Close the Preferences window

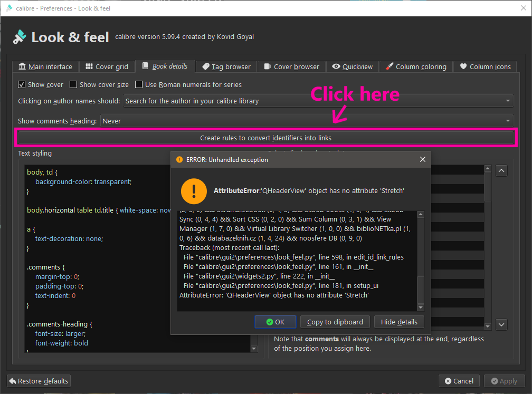pos(524,8)
